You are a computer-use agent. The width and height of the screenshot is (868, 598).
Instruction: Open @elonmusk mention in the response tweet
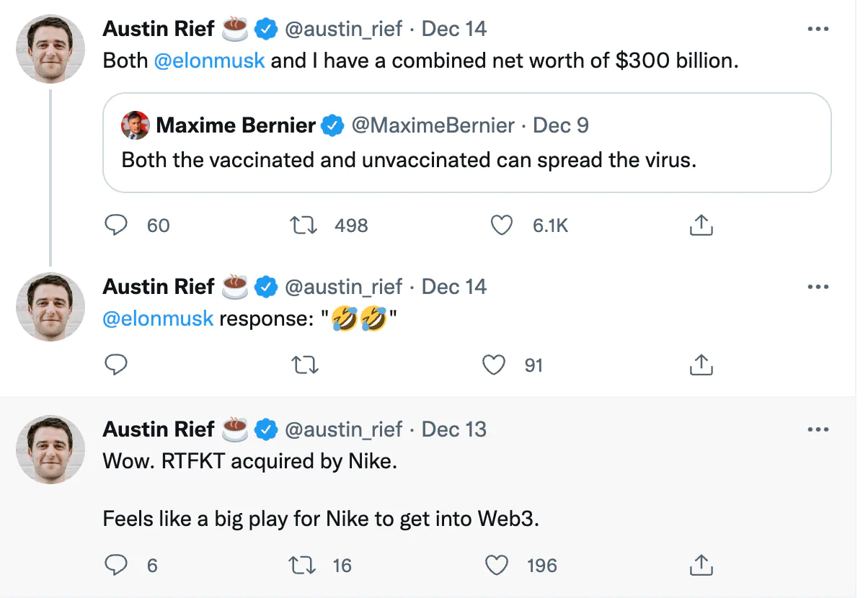(x=159, y=318)
